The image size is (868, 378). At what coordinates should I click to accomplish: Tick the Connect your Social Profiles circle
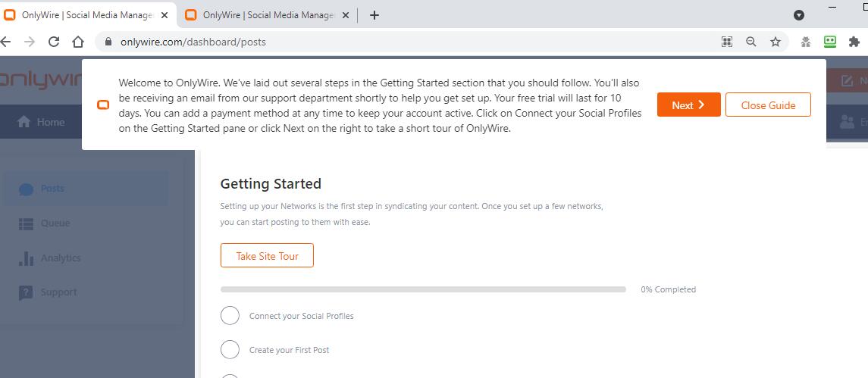230,315
